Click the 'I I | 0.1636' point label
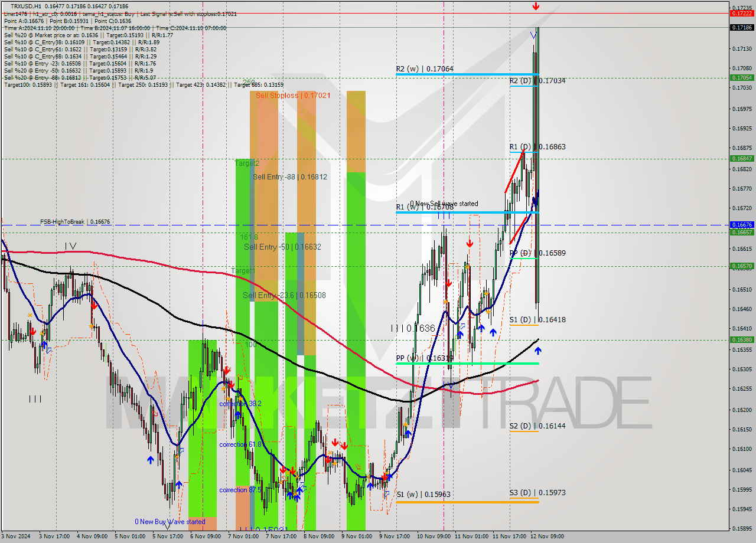Image resolution: width=756 pixels, height=543 pixels. [413, 328]
